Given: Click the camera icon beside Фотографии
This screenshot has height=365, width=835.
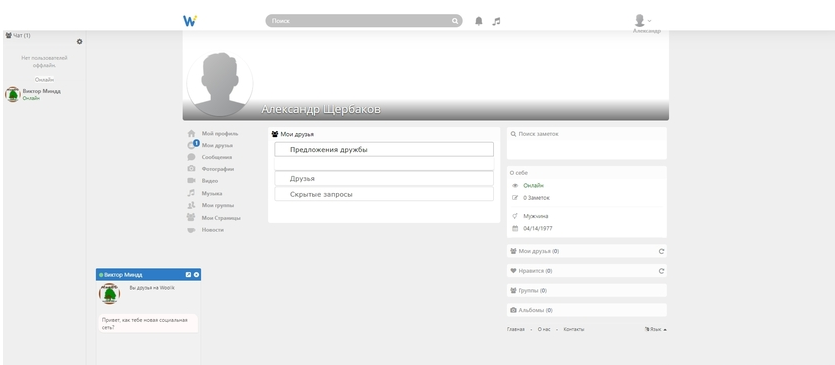Looking at the screenshot, I should (x=191, y=168).
